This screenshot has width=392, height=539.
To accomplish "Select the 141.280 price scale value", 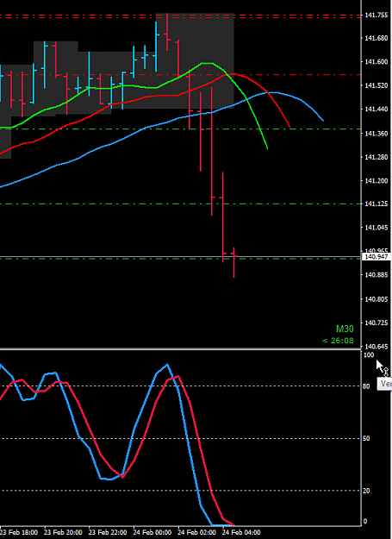I will tap(376, 157).
